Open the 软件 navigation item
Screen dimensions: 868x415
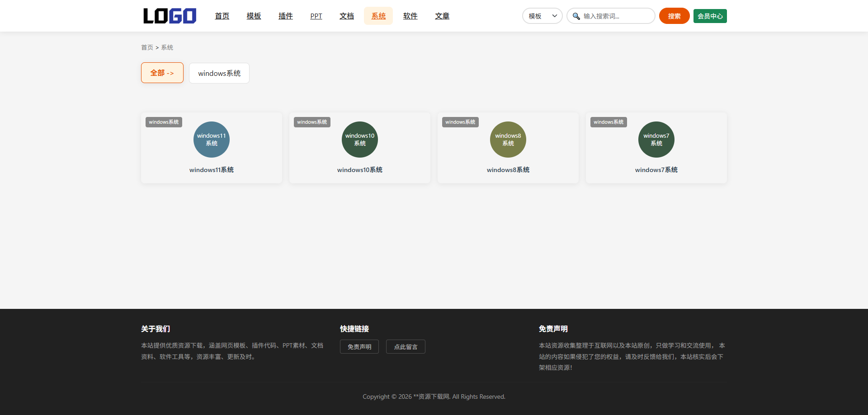410,16
